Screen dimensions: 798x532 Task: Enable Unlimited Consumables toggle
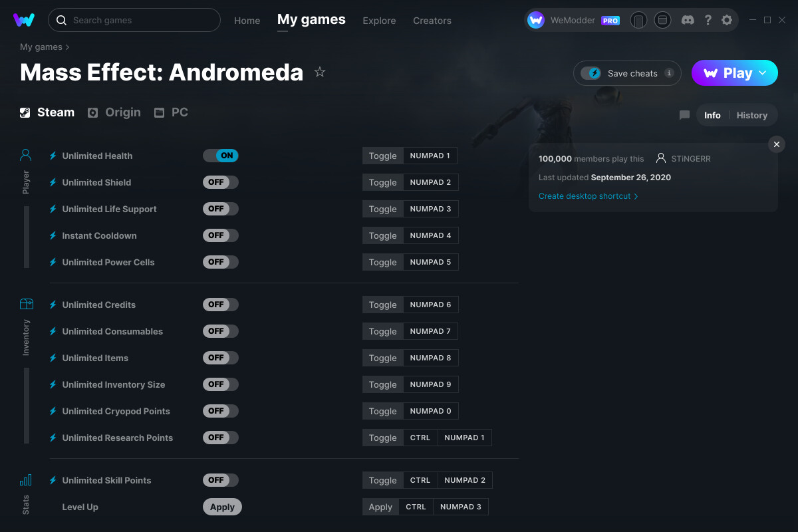(220, 331)
